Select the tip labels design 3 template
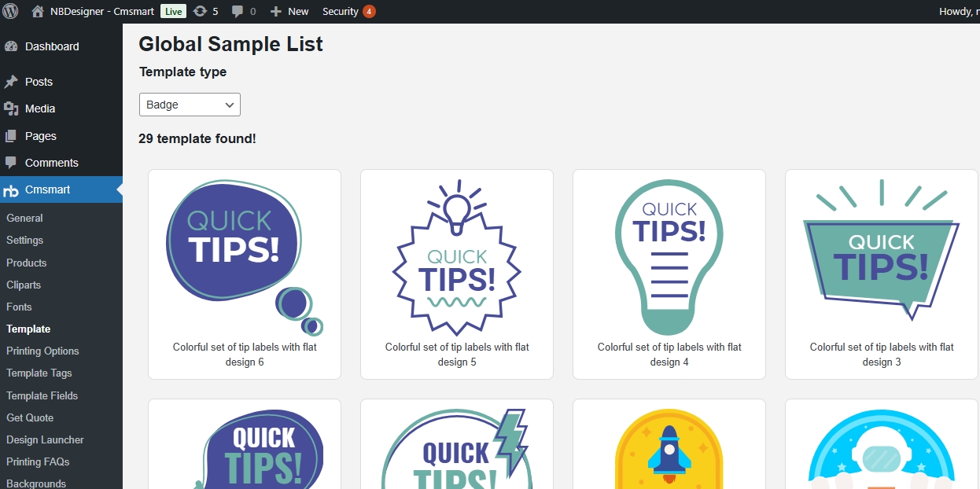980x489 pixels. pos(881,259)
